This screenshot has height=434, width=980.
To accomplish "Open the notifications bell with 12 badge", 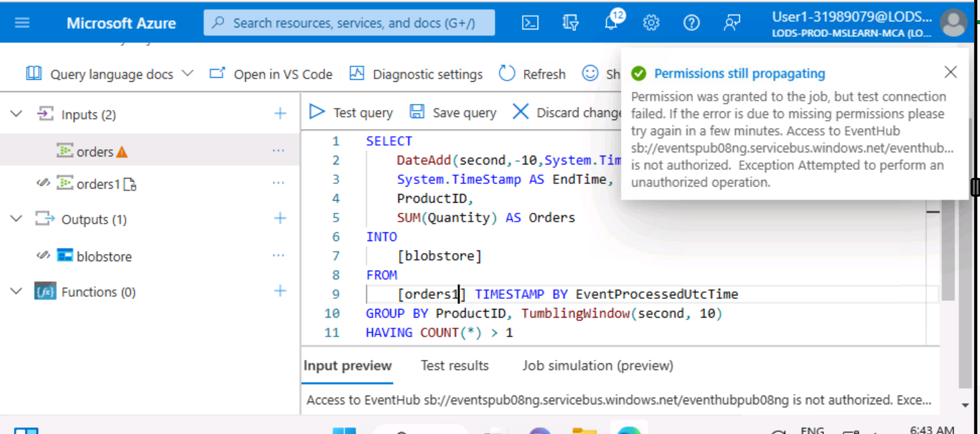I will click(x=612, y=21).
